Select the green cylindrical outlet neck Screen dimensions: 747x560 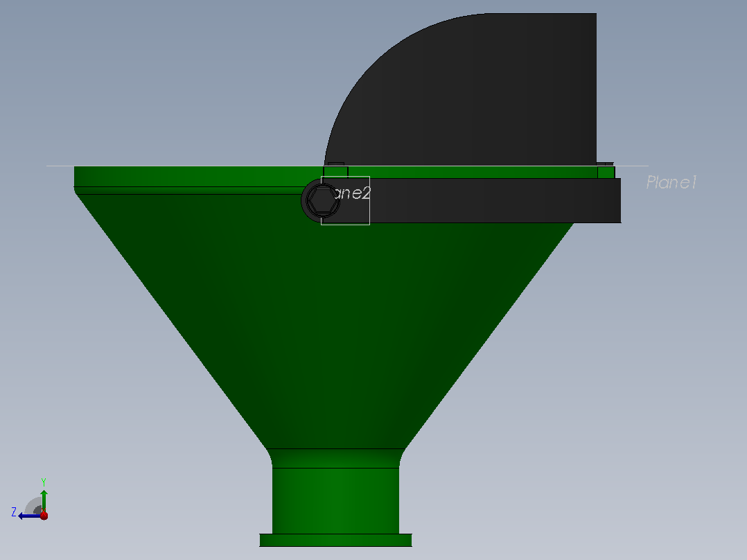tap(336, 500)
